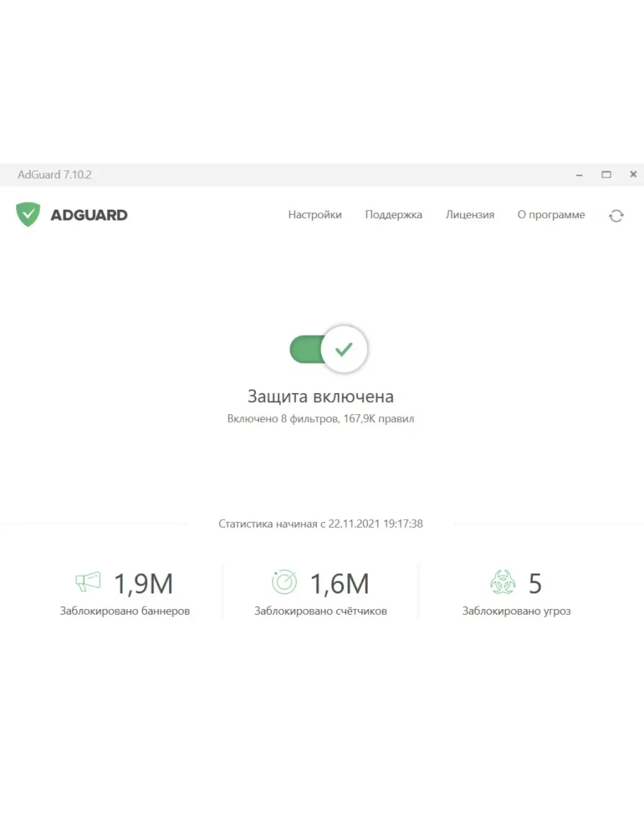Open the Настройки menu
The height and width of the screenshot is (818, 644).
coord(314,215)
